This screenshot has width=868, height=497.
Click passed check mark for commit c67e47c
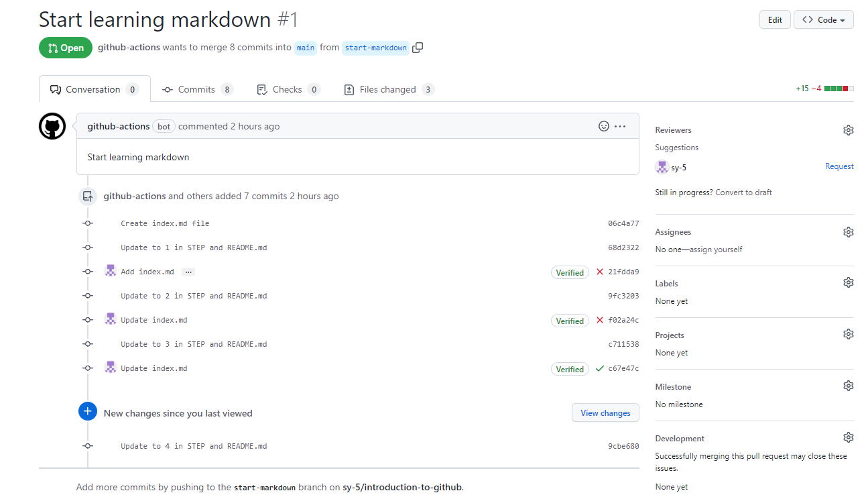600,369
